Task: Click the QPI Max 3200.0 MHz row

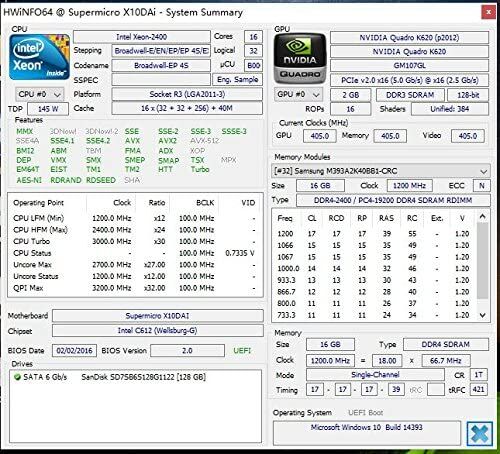Action: pos(134,288)
